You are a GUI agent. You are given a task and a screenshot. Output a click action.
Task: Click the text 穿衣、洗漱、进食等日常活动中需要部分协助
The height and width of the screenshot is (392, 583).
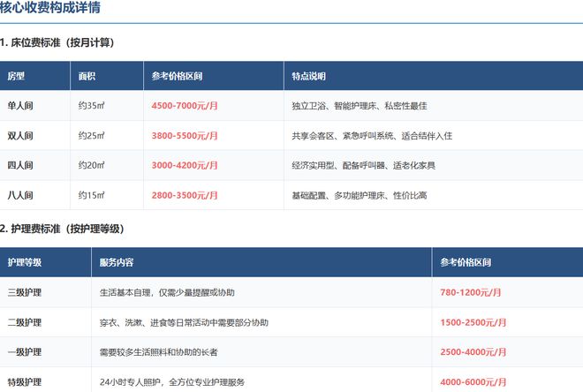point(184,322)
